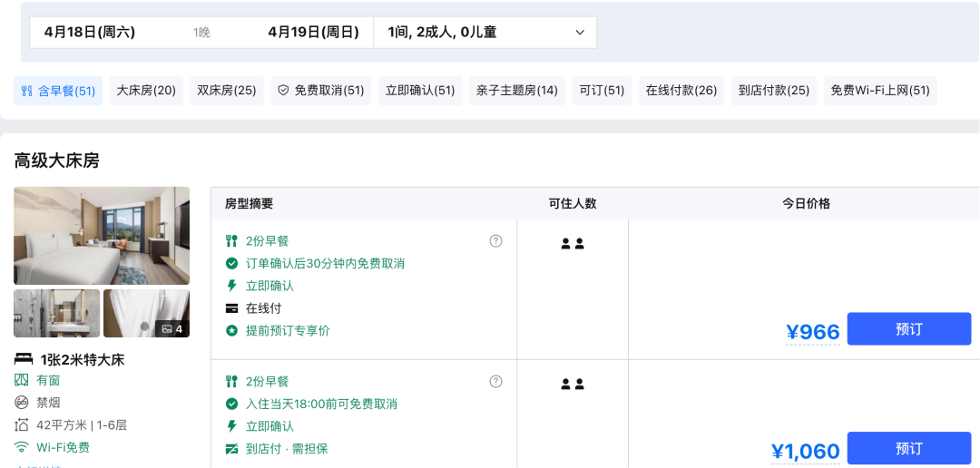This screenshot has height=468, width=980.
Task: Click occupancy people icon in ¥966 row
Action: 573,244
